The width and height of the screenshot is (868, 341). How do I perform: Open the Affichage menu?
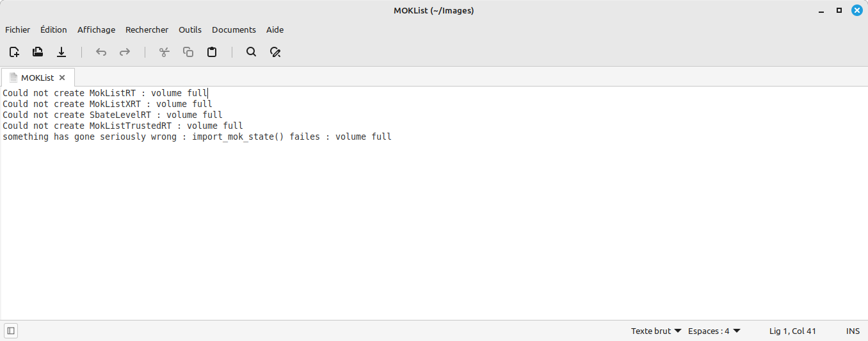(97, 29)
